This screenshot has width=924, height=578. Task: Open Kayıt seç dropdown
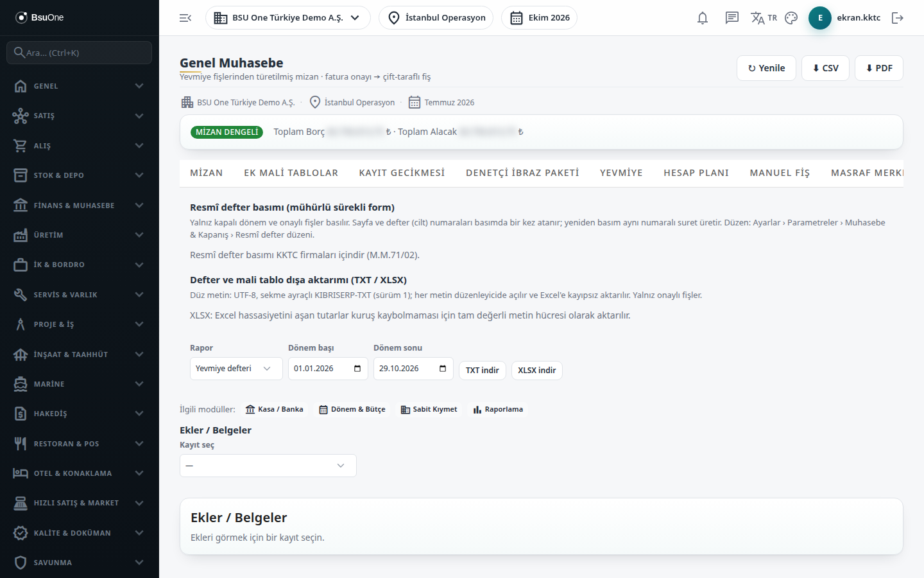pos(268,466)
